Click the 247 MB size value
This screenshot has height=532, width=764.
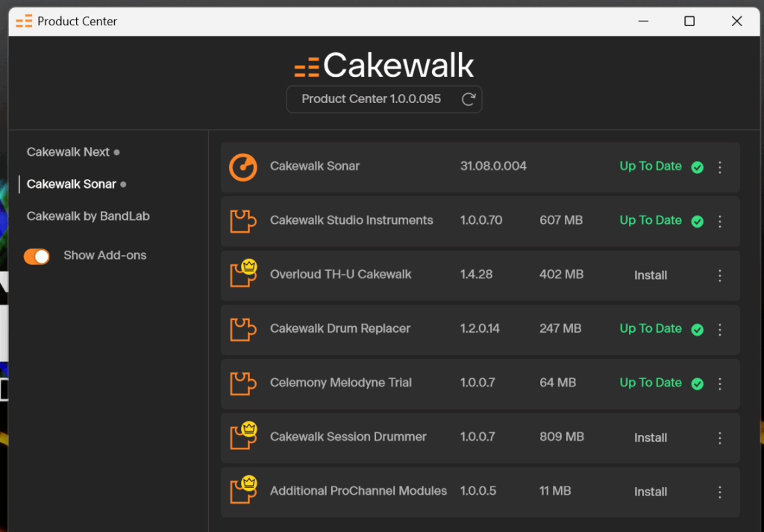pos(560,328)
